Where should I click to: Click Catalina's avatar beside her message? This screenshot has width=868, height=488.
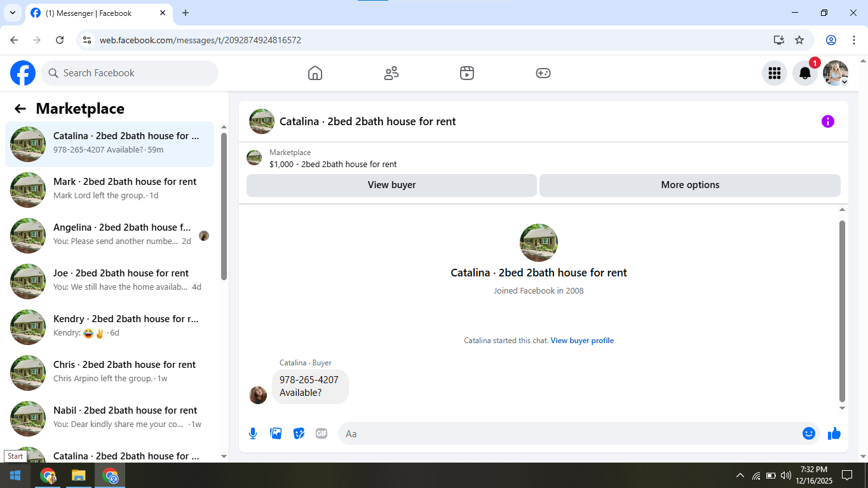(258, 395)
